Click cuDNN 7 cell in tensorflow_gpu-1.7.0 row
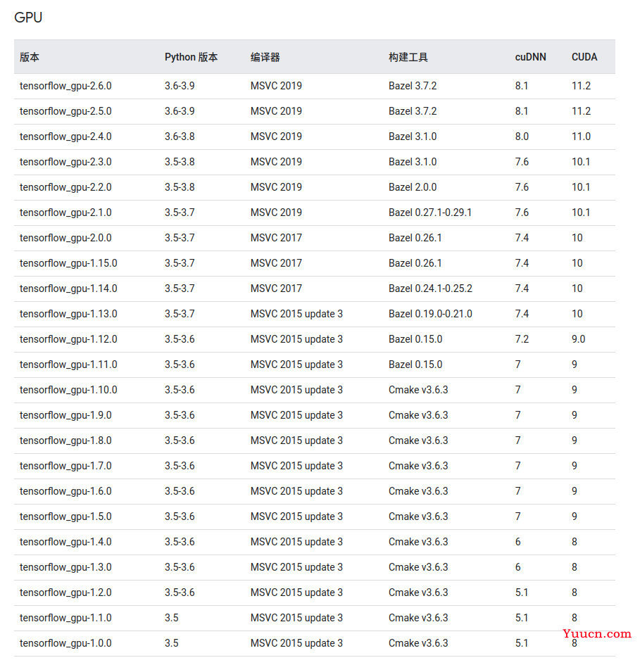Screen dimensions: 640x672 point(518,466)
